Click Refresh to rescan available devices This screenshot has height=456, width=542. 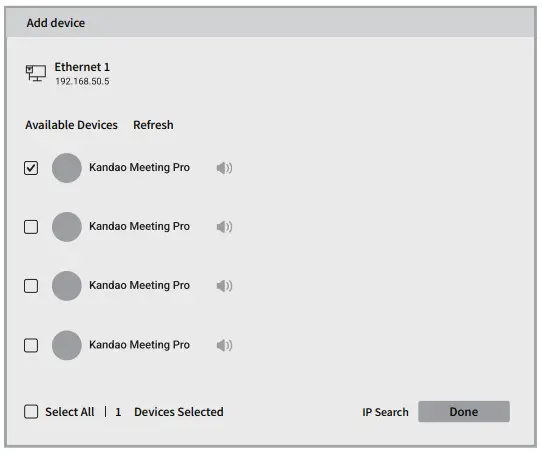(x=153, y=125)
